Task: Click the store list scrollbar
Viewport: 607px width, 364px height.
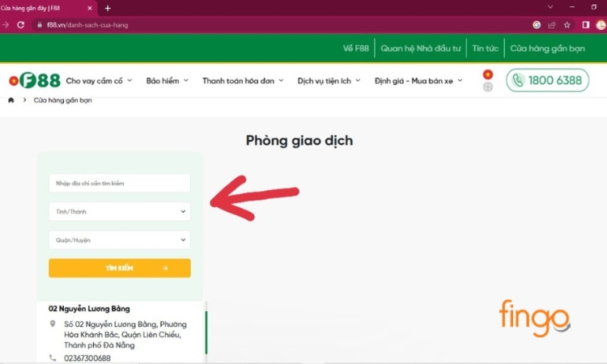Action: 206,332
